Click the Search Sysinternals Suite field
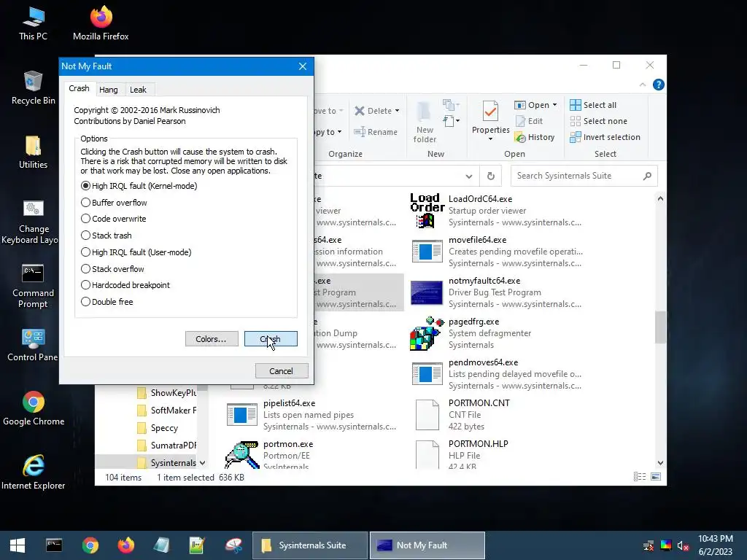This screenshot has width=747, height=560. 584,176
